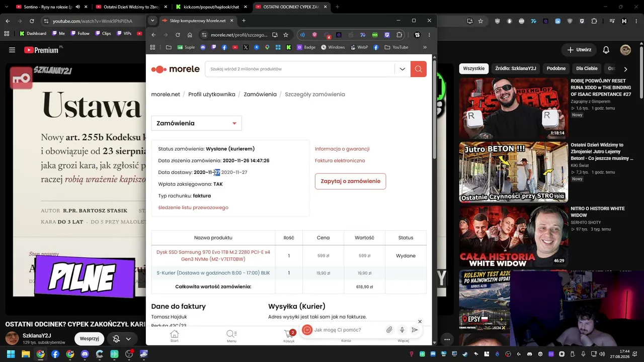
Task: Select the Dla Ciebie filter chip
Action: pyautogui.click(x=587, y=68)
